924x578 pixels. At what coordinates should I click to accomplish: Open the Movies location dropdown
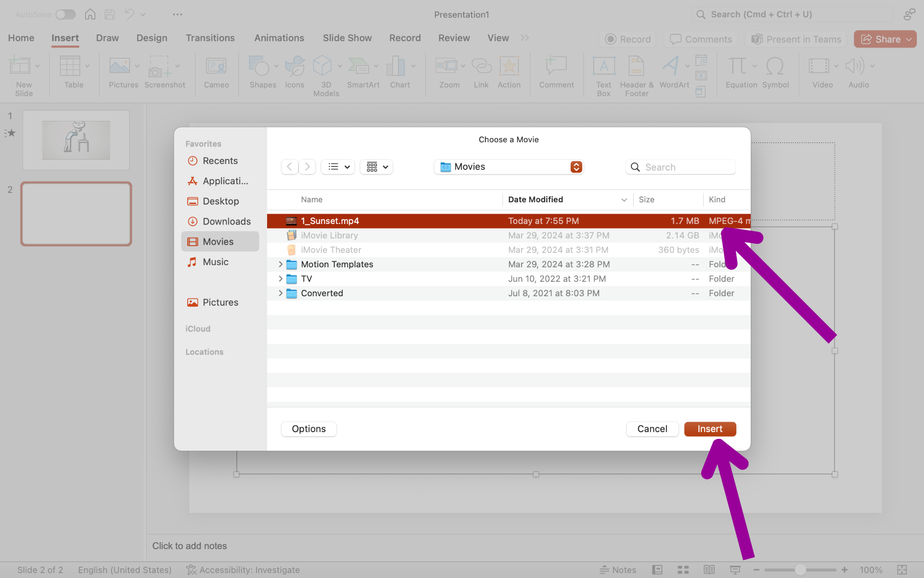coord(508,167)
